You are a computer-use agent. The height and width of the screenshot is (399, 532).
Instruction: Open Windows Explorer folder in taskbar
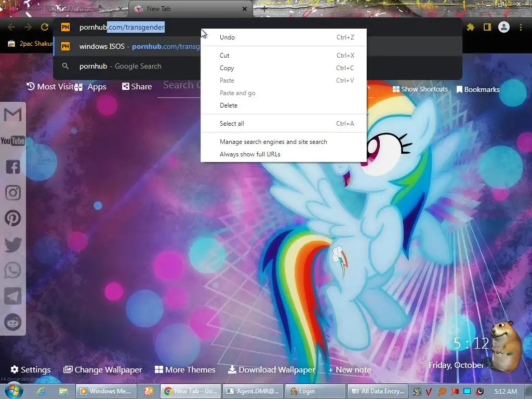click(63, 392)
